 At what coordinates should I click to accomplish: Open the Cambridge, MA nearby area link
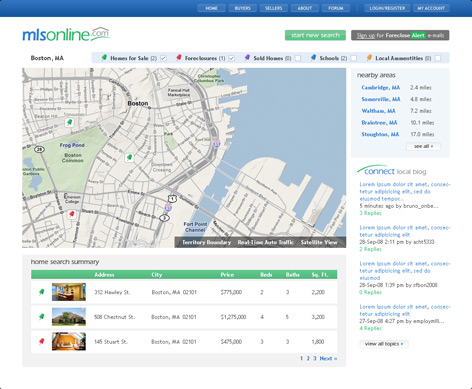381,87
